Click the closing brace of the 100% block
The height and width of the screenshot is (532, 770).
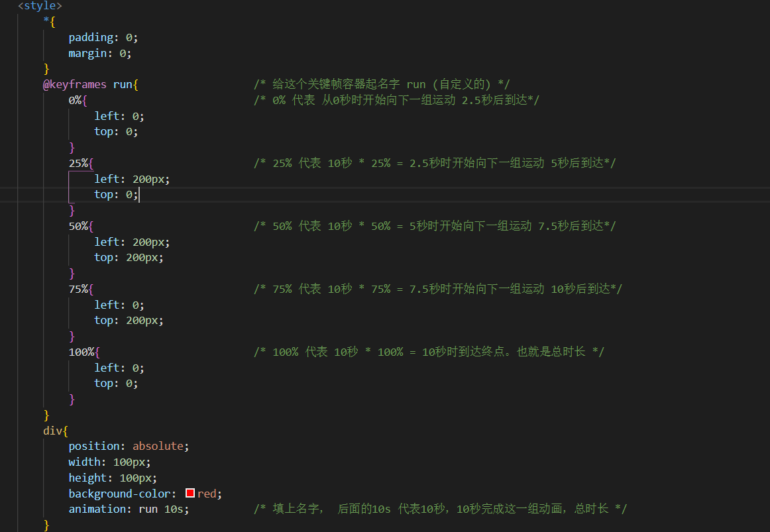(x=72, y=399)
